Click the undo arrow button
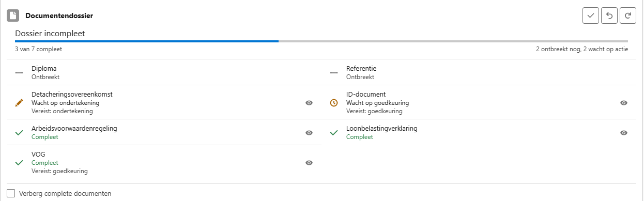 (x=609, y=16)
